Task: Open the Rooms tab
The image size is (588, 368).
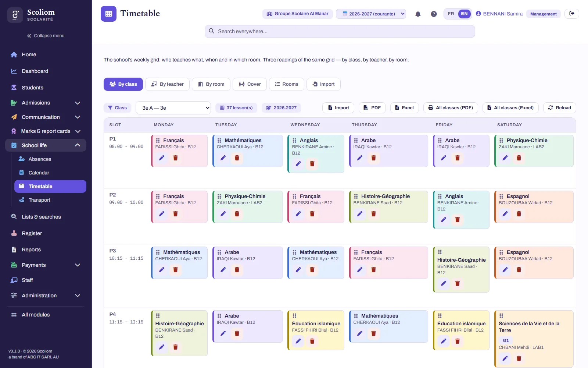Action: [x=287, y=84]
